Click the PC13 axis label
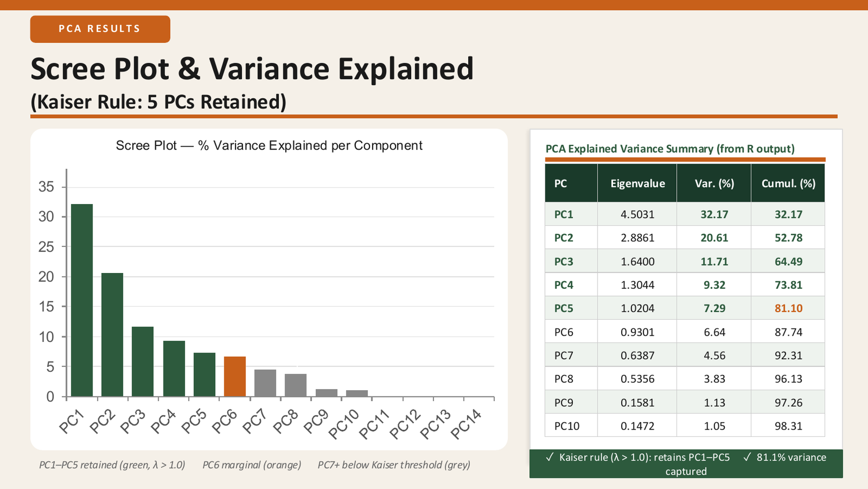Image resolution: width=868 pixels, height=489 pixels. 436,424
